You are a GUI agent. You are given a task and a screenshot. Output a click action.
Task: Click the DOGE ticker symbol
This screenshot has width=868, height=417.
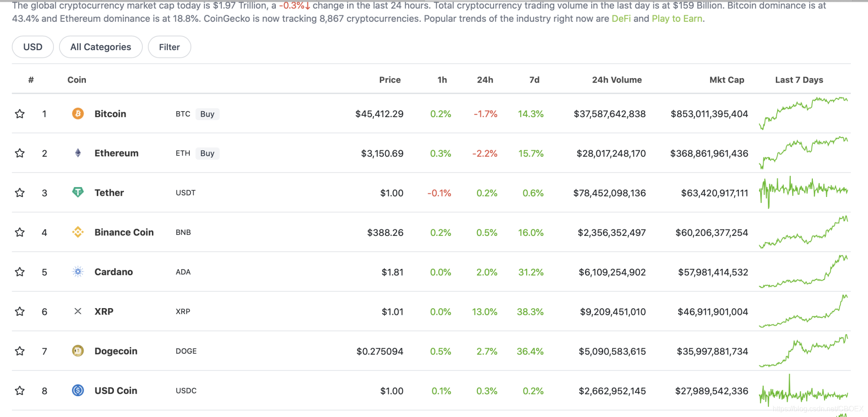[x=186, y=351]
